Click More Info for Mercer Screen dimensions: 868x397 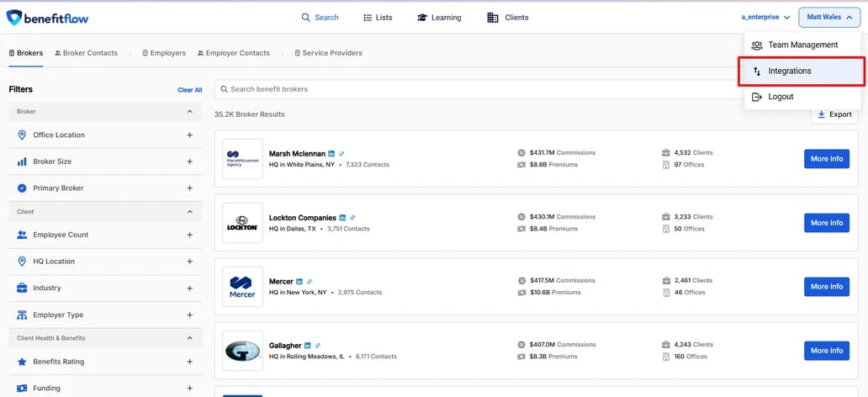(x=827, y=287)
